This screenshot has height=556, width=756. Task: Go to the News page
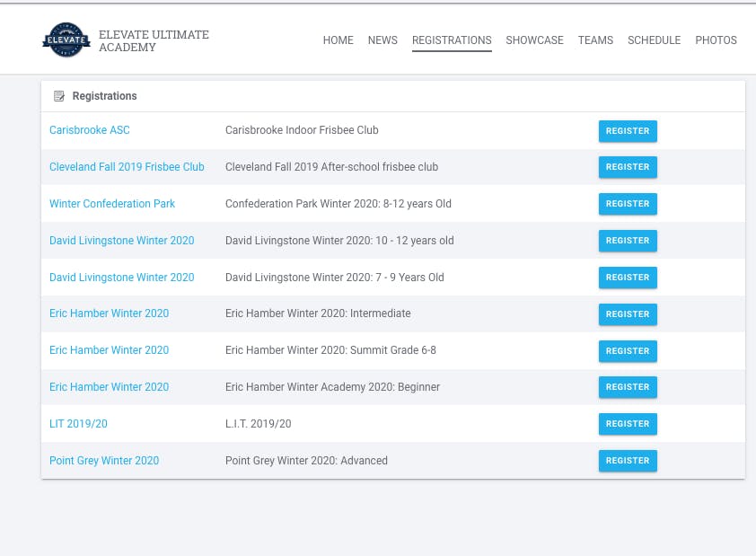(382, 40)
